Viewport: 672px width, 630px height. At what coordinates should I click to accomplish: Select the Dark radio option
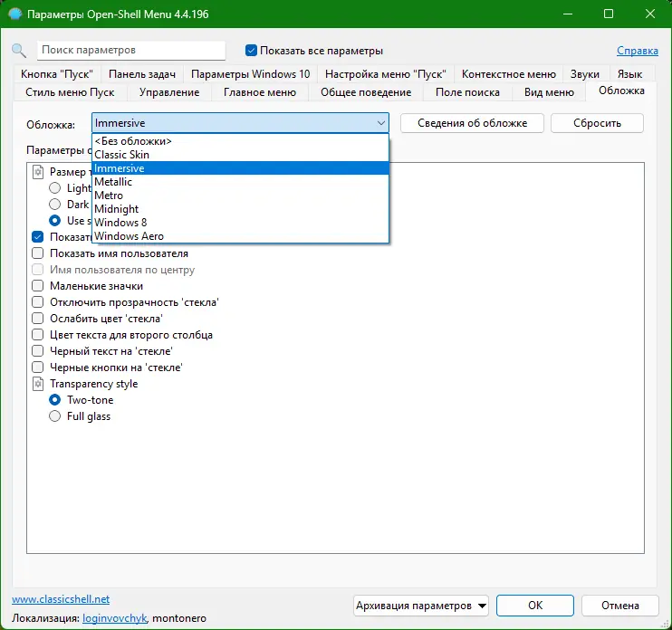pyautogui.click(x=55, y=205)
